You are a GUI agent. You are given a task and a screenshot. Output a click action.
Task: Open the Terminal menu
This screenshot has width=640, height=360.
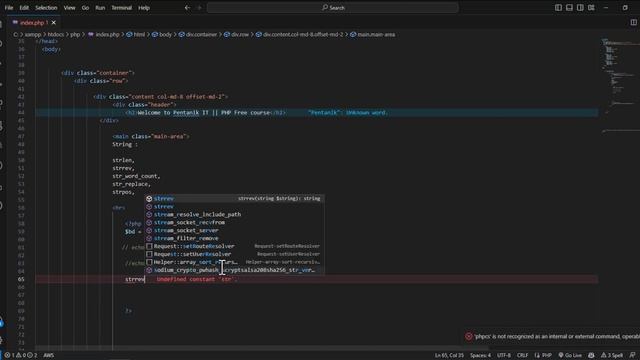(x=122, y=7)
